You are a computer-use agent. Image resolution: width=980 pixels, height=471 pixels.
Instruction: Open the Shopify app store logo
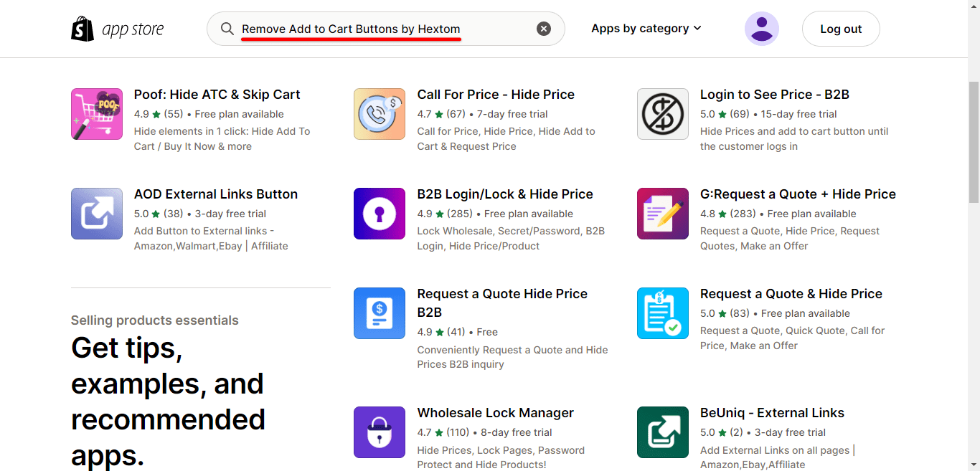pos(118,29)
